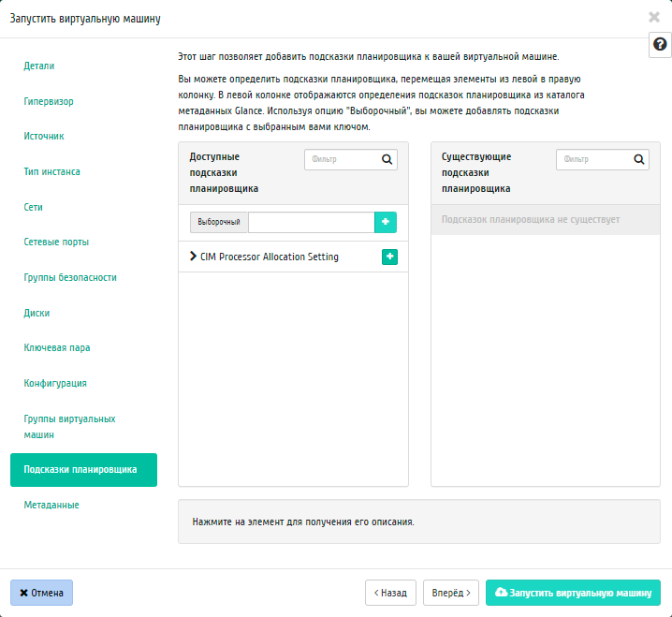Screen dimensions: 672x617
Task: Focus the Выборочный custom key input field
Action: (311, 222)
